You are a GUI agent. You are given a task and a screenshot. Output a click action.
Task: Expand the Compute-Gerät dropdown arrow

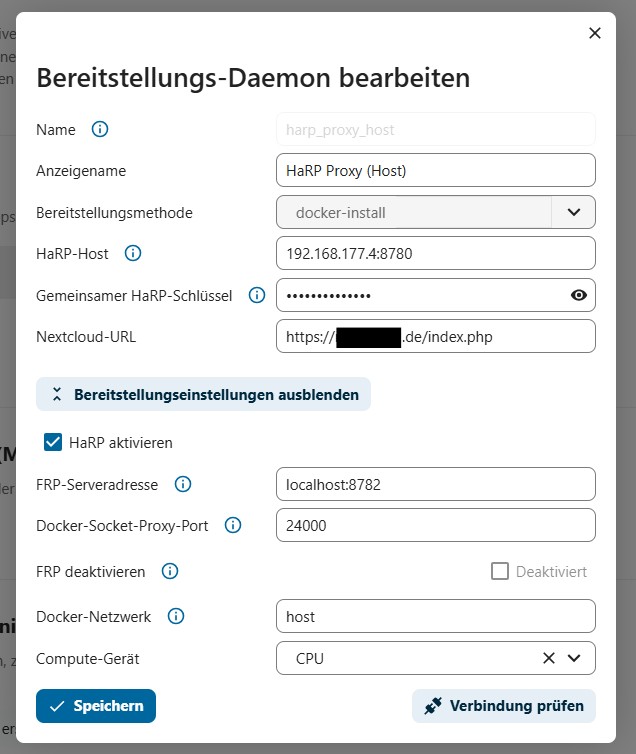[574, 658]
